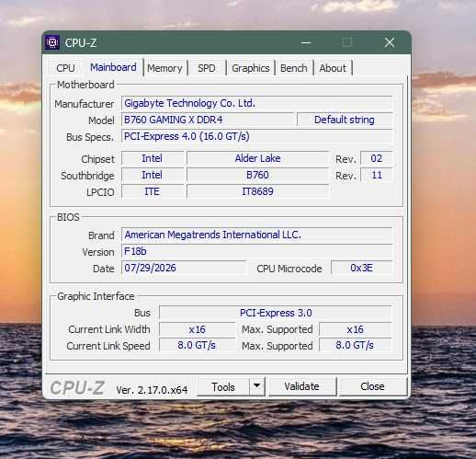
Task: Expand the Tools dropdown arrow
Action: pyautogui.click(x=257, y=386)
